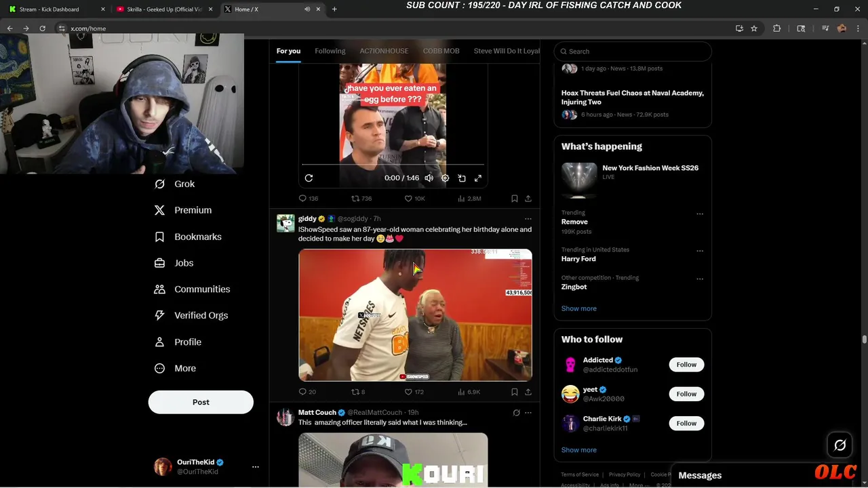The image size is (868, 488).
Task: Show more in Who to follow
Action: (579, 450)
